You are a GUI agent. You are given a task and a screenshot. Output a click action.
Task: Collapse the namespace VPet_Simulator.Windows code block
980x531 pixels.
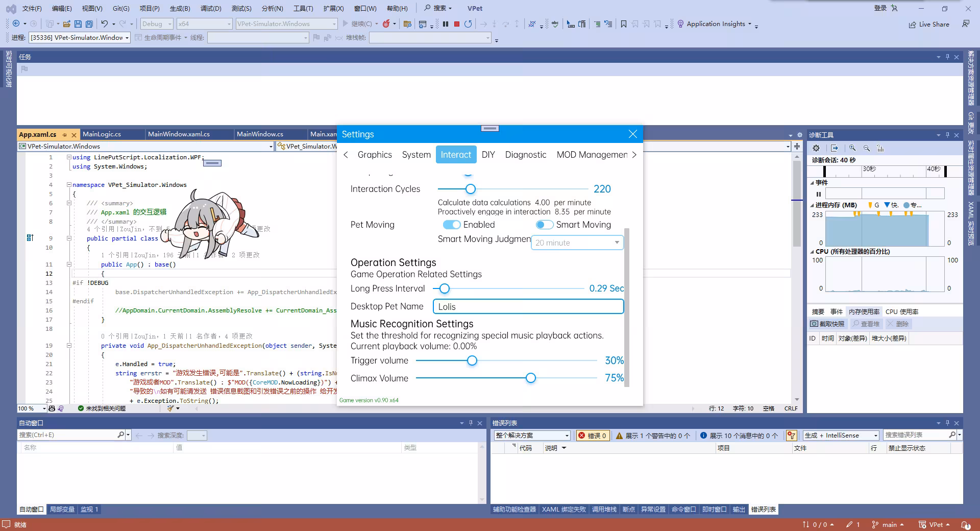click(x=69, y=185)
